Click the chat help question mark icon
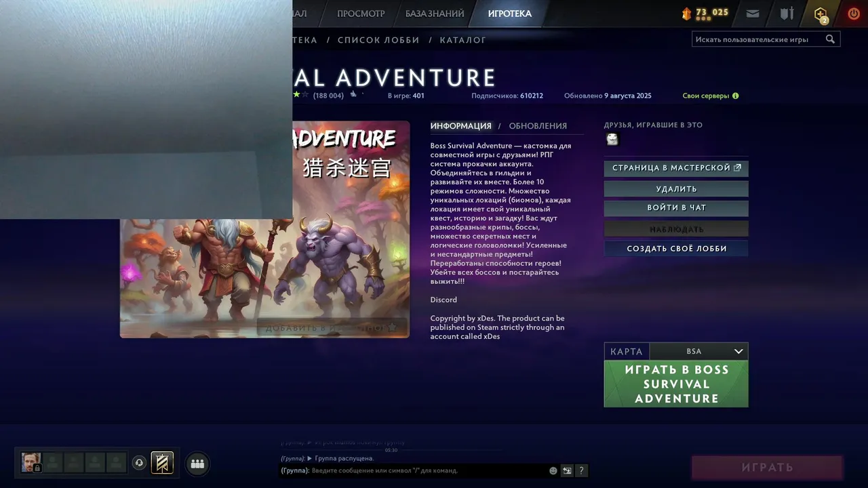This screenshot has height=488, width=868. click(581, 470)
